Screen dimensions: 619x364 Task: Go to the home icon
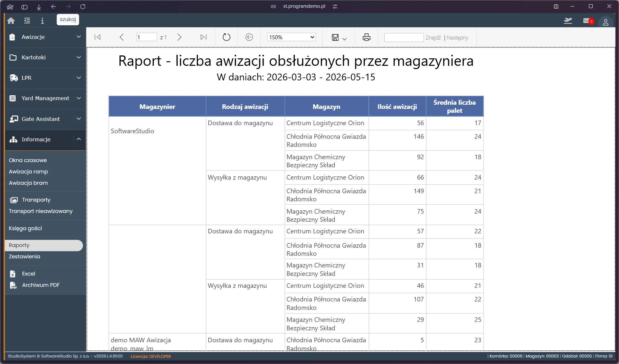11,21
